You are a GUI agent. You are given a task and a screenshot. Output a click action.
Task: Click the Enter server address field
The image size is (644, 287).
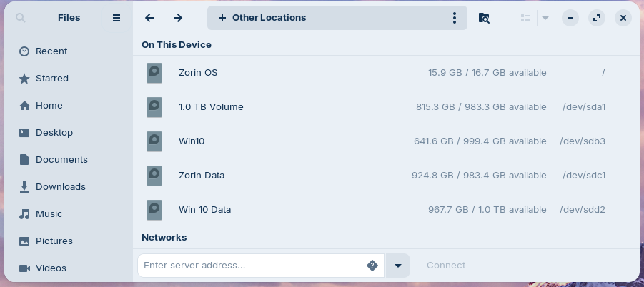tap(250, 266)
